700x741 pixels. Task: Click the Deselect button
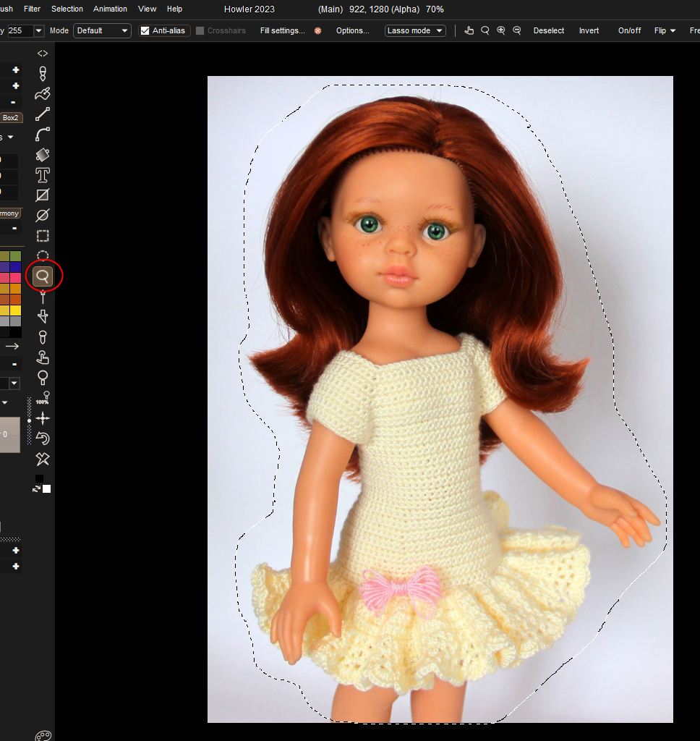pos(549,30)
